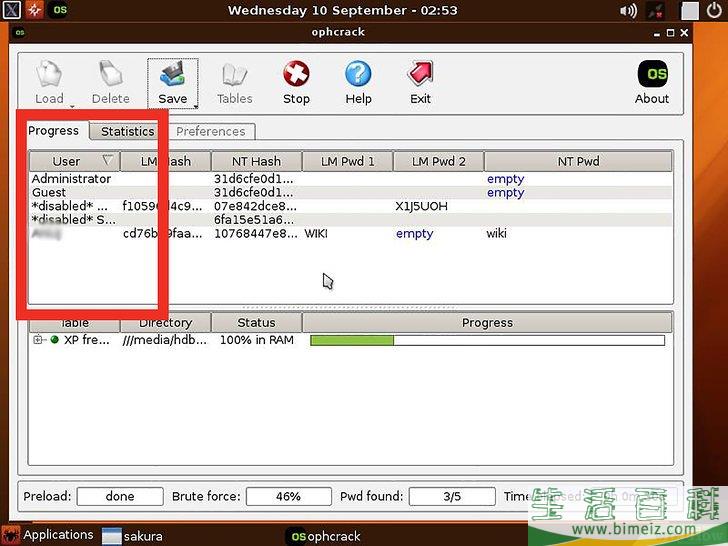
Task: Click the X launcher icon in top panel
Action: 11,10
